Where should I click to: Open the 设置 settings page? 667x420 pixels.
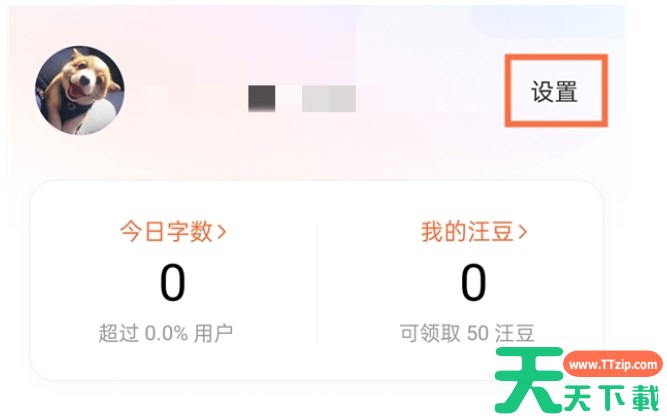click(555, 91)
